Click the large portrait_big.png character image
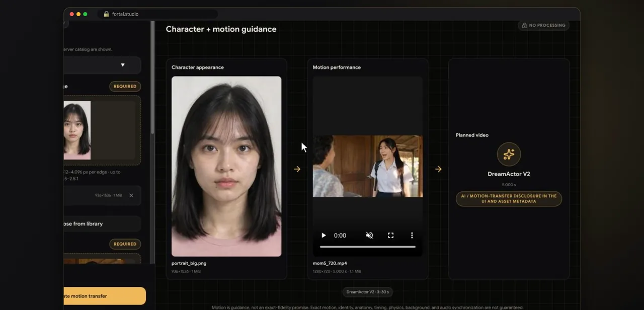 [x=226, y=166]
